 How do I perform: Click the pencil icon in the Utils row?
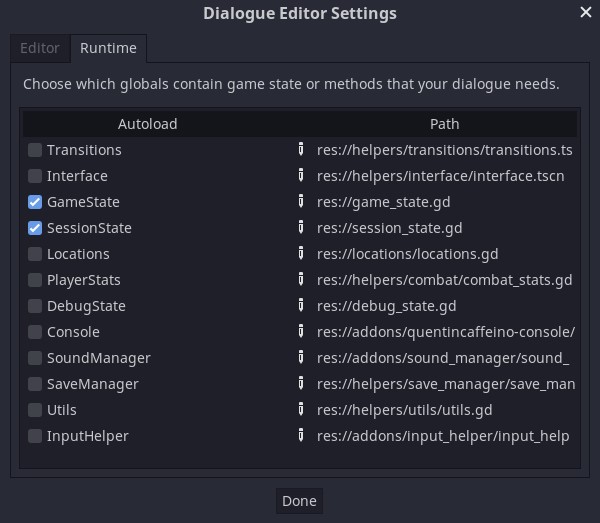point(301,409)
